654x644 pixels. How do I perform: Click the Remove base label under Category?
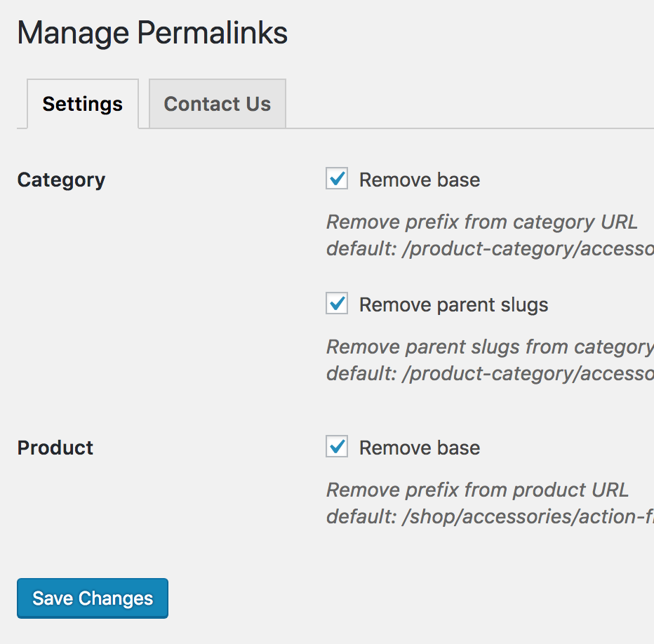[x=420, y=180]
